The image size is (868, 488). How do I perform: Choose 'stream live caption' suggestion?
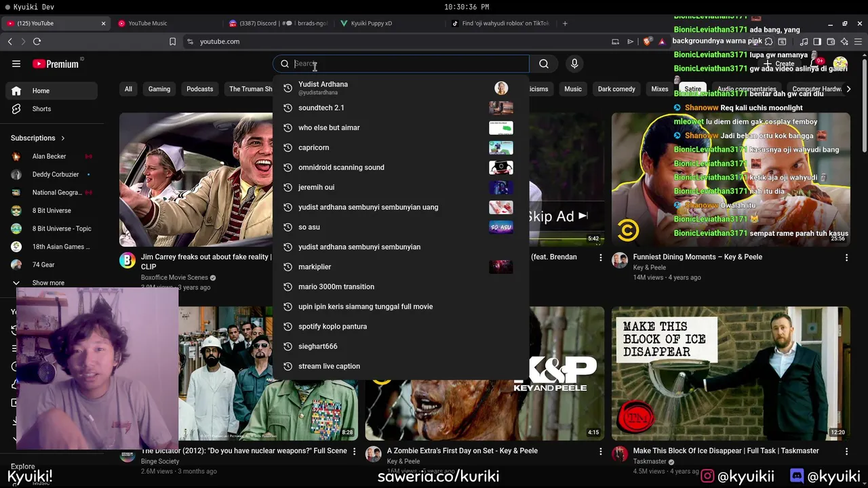pyautogui.click(x=401, y=366)
